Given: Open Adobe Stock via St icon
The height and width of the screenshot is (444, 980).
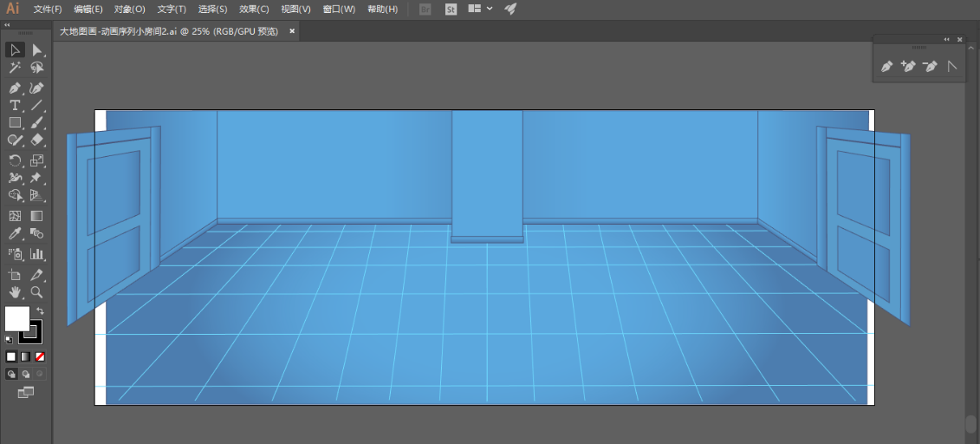Looking at the screenshot, I should (451, 9).
